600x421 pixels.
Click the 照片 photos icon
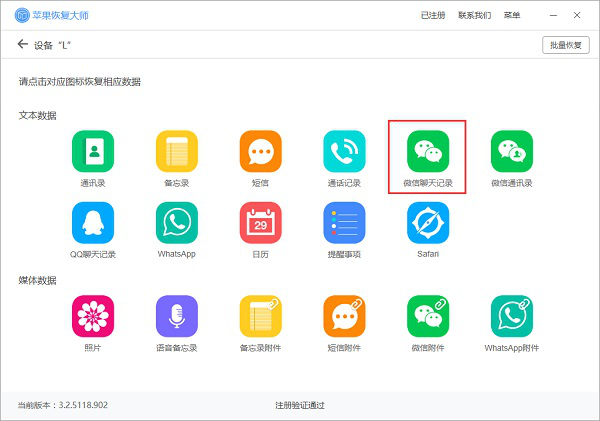coord(93,316)
